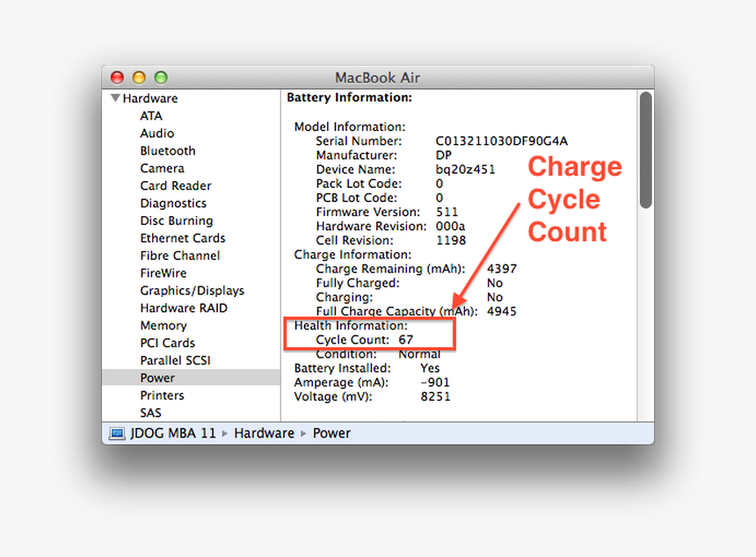Click the Battery Information heading
Image resolution: width=756 pixels, height=557 pixels.
coord(350,98)
